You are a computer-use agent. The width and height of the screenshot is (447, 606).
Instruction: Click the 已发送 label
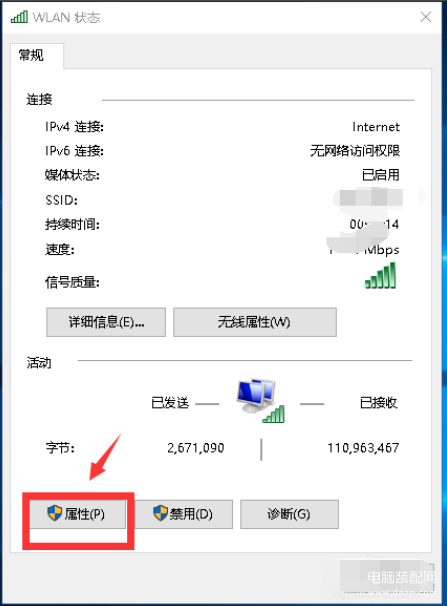(x=170, y=403)
